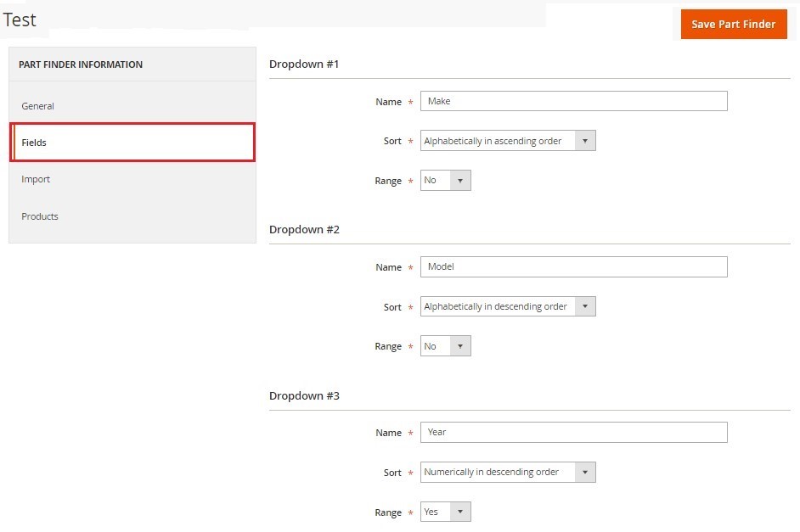Open Sort dropdown showing Alphabetically in ascending order
The height and width of the screenshot is (532, 800).
(508, 141)
